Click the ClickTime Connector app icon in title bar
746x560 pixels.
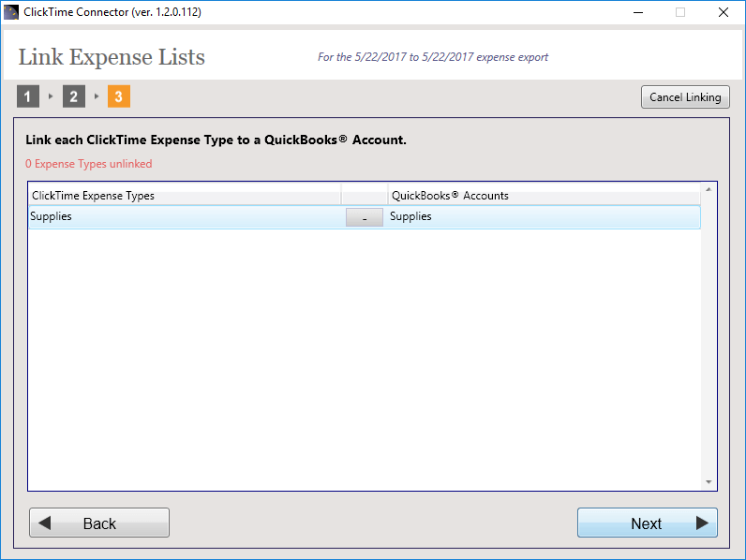tap(11, 12)
